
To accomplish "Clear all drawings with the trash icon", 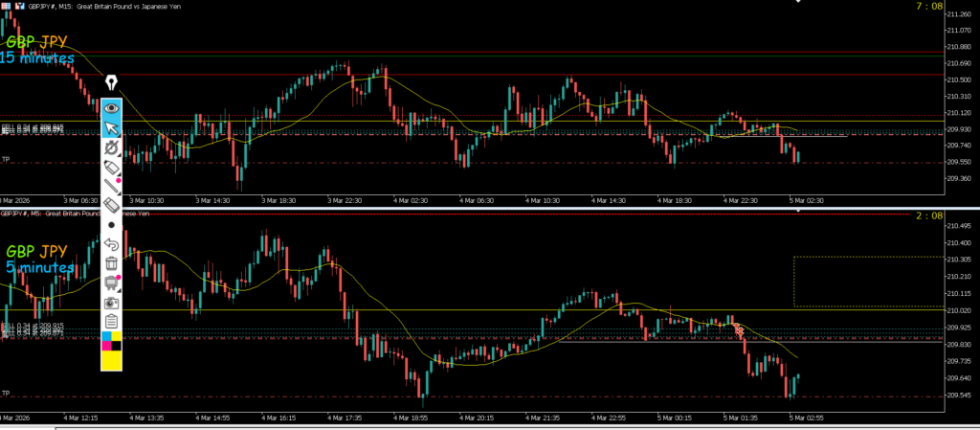I will point(112,263).
